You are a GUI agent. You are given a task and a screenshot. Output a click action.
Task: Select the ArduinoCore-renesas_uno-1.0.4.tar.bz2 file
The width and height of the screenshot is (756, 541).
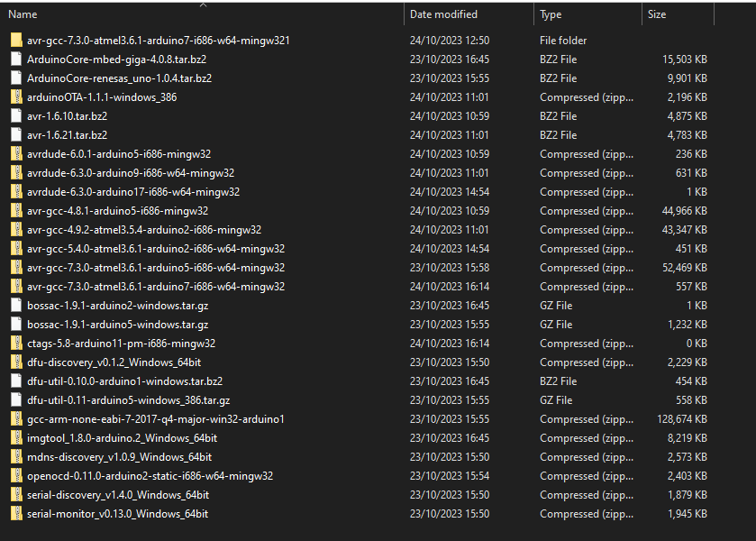119,78
